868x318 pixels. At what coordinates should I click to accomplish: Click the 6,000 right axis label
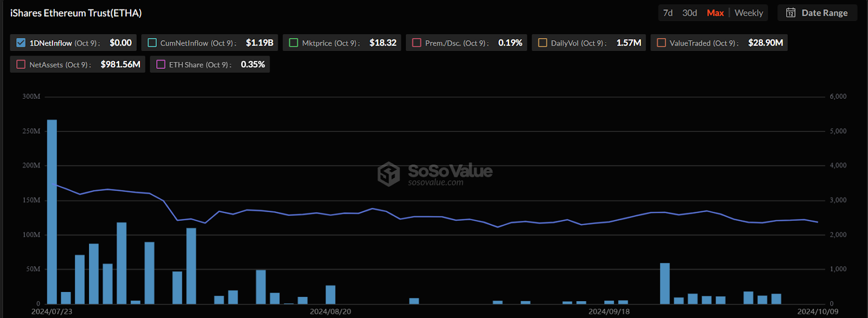(x=838, y=97)
